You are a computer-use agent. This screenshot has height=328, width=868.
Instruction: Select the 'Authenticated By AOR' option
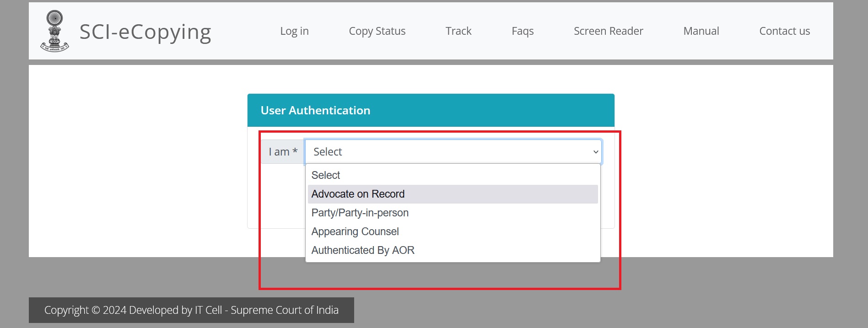[363, 250]
